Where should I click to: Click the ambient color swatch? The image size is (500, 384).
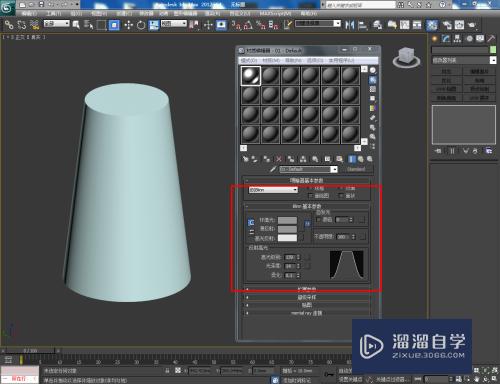(x=287, y=220)
